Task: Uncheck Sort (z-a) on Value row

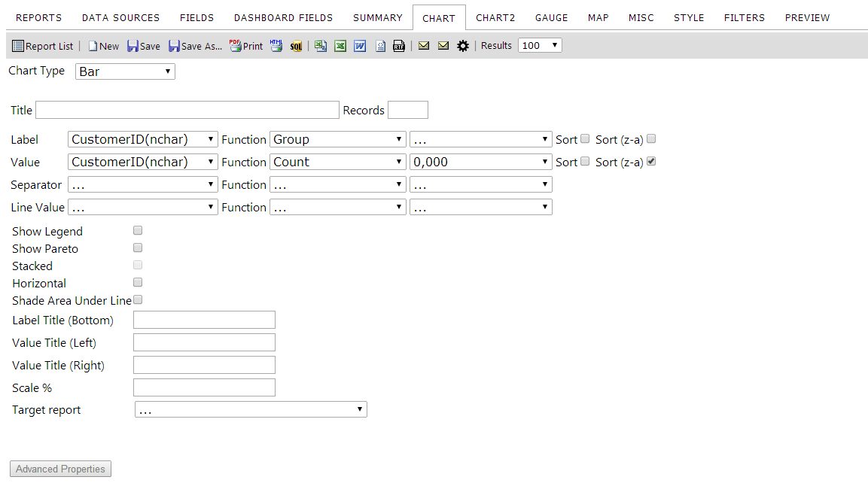Action: (651, 162)
